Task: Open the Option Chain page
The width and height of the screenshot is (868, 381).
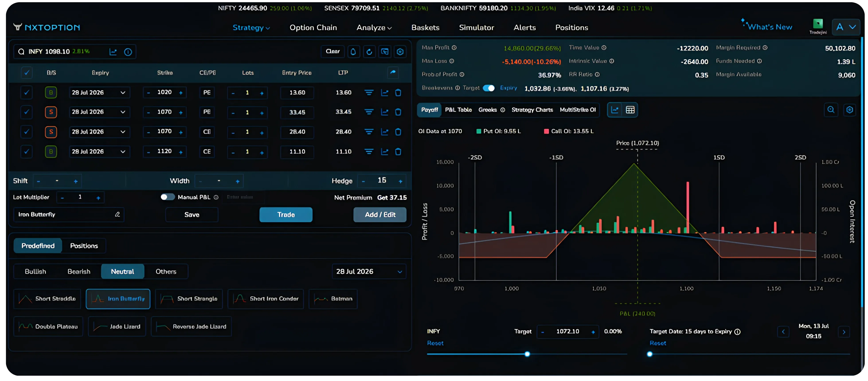Action: pos(313,28)
